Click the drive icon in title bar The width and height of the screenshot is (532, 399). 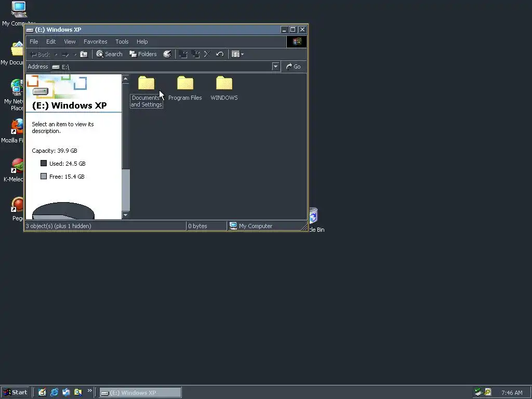pyautogui.click(x=30, y=30)
